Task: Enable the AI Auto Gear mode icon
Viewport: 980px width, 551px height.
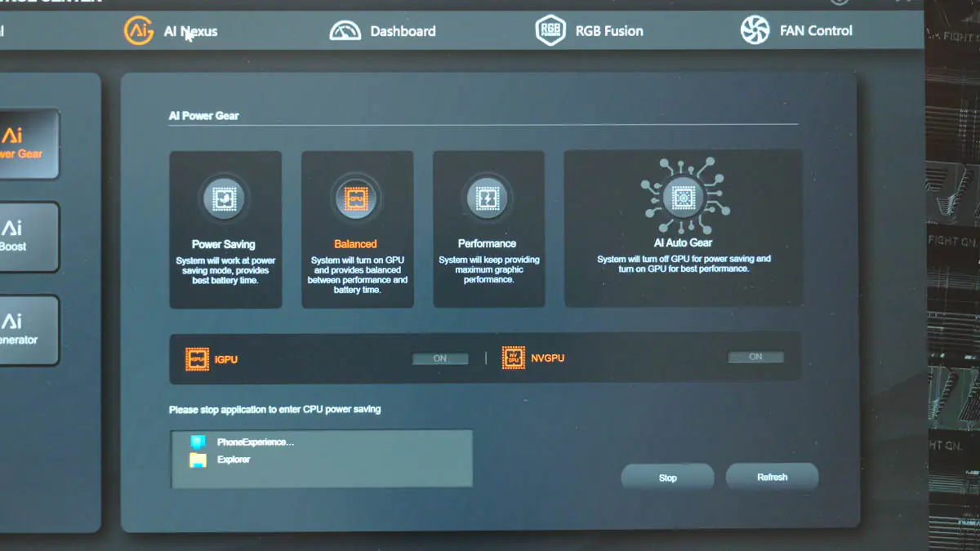Action: pos(683,195)
